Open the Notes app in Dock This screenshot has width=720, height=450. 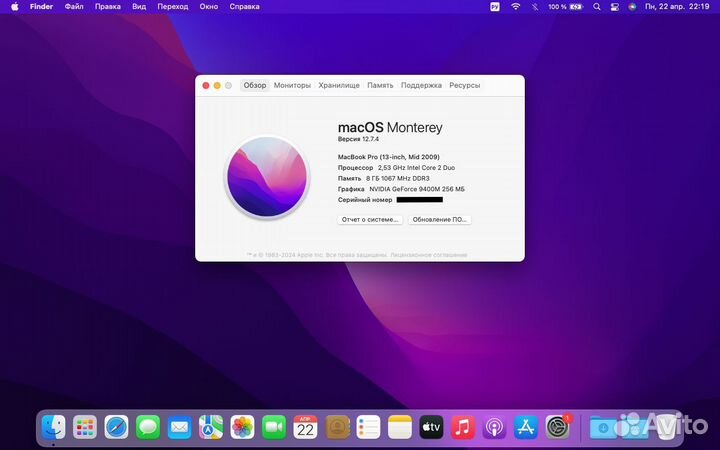[x=400, y=427]
